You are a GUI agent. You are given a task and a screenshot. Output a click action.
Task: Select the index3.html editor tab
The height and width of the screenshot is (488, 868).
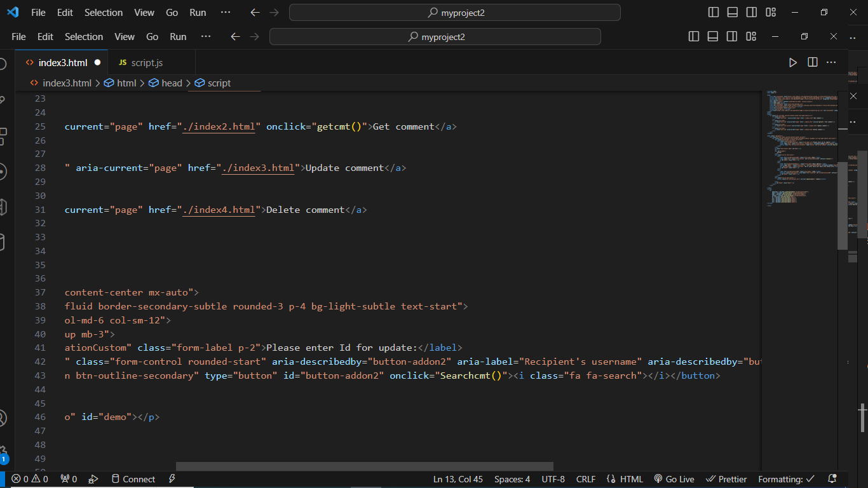click(x=62, y=62)
